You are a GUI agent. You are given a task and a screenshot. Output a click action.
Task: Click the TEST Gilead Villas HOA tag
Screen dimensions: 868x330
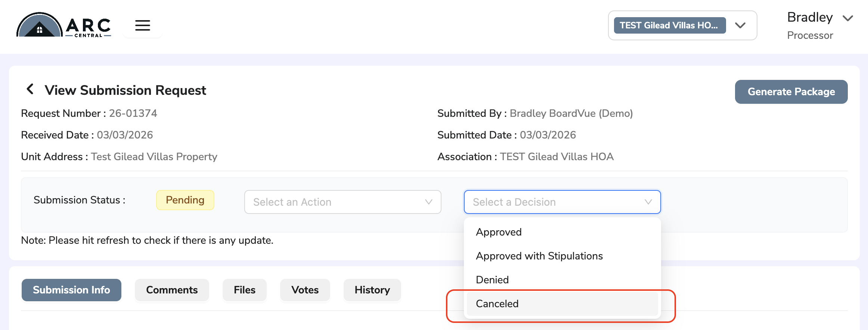[670, 25]
